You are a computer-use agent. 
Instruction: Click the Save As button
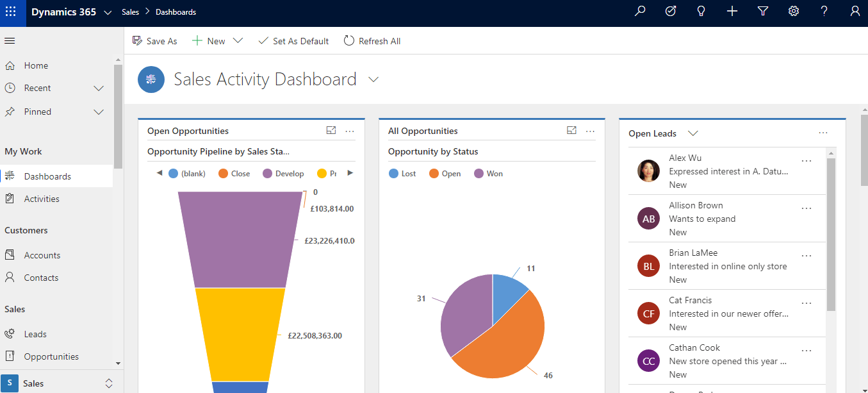tap(154, 41)
